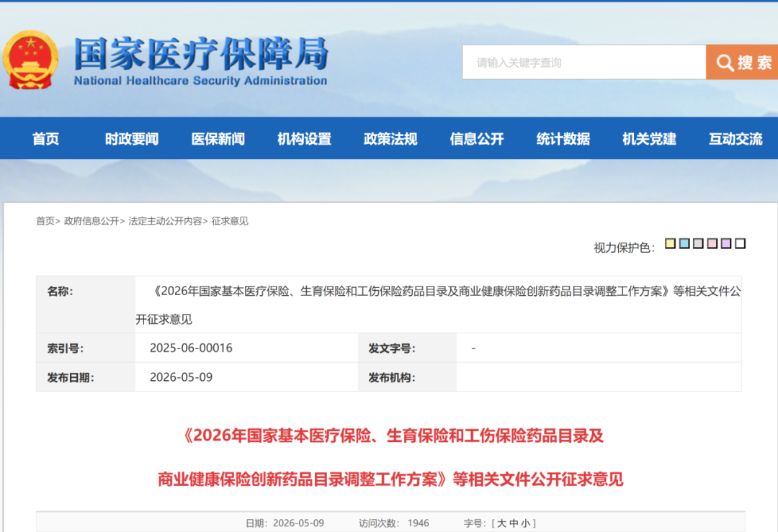Click 征求意见 breadcrumb link
Screen dimensions: 778x532
point(230,221)
